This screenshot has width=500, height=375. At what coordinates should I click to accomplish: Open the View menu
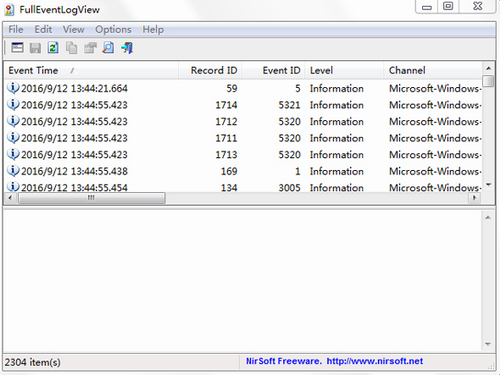click(73, 29)
